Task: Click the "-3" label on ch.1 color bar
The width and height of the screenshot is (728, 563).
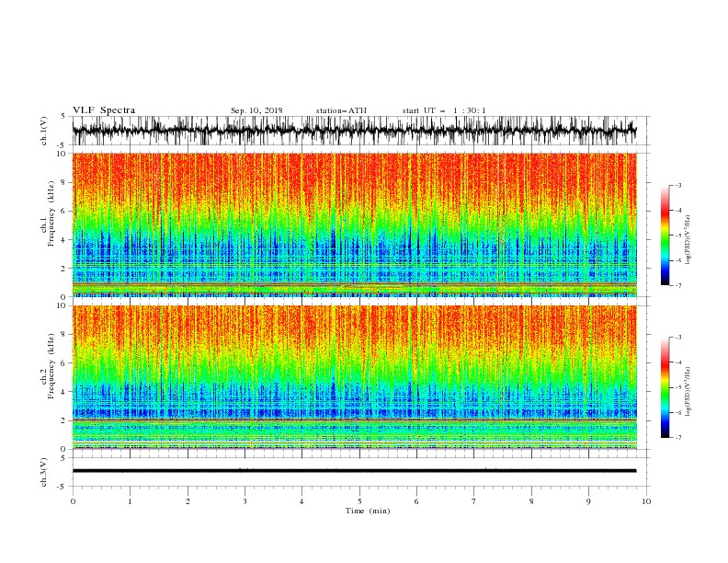Action: [678, 185]
